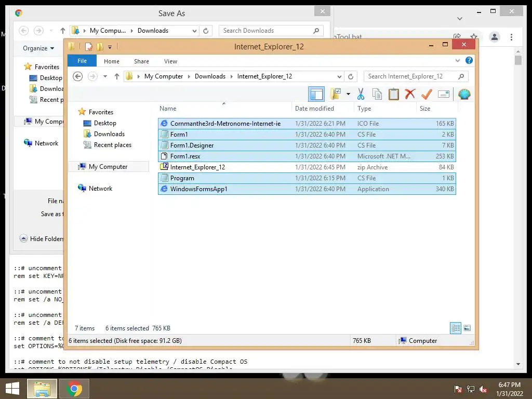Image resolution: width=532 pixels, height=399 pixels.
Task: Open folder options dropdown arrow in toolbar
Action: tap(348, 94)
